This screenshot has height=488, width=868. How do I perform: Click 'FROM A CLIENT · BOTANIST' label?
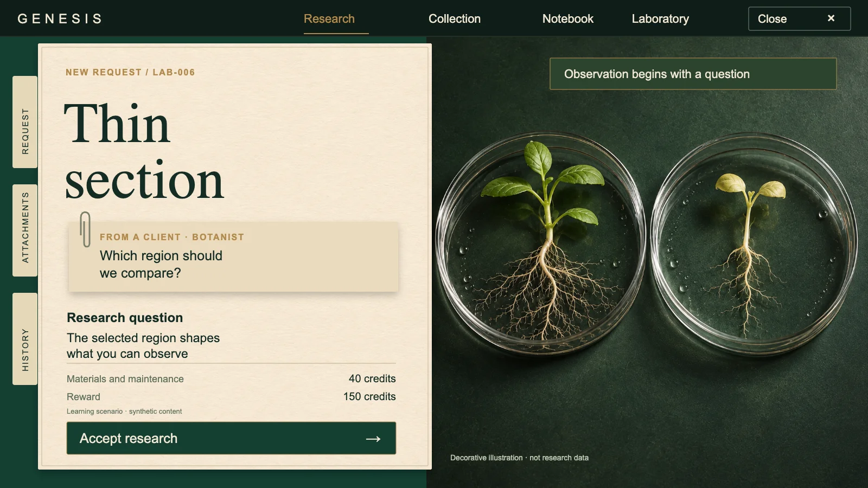point(172,237)
